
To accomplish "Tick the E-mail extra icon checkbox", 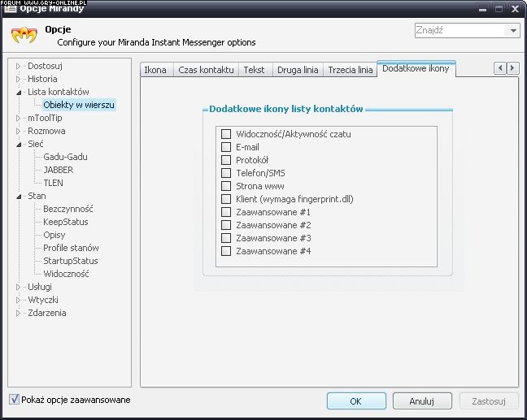I will coord(226,147).
